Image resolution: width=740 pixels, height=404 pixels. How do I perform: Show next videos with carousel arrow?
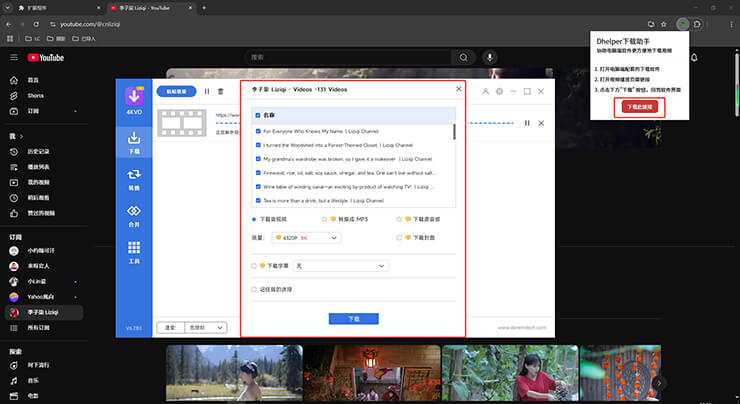(659, 383)
